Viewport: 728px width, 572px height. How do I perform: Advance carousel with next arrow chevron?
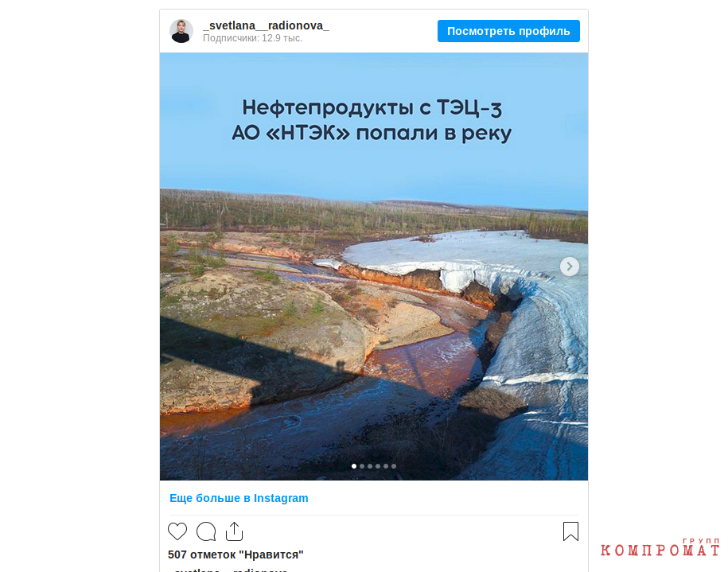569,267
